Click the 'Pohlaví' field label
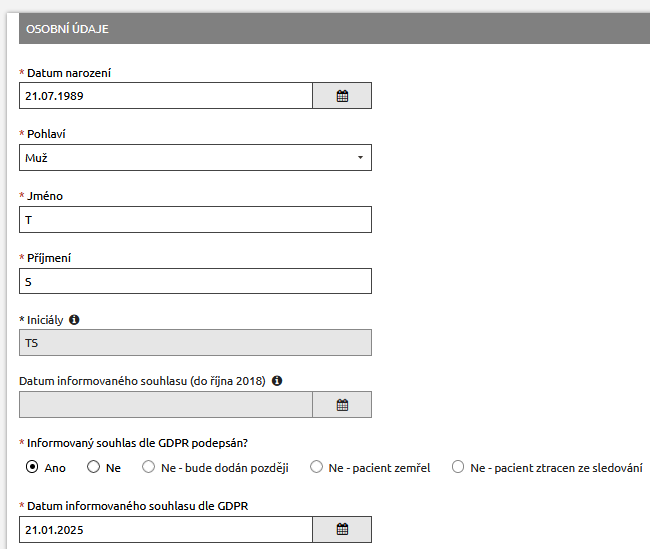650x549 pixels. point(47,134)
